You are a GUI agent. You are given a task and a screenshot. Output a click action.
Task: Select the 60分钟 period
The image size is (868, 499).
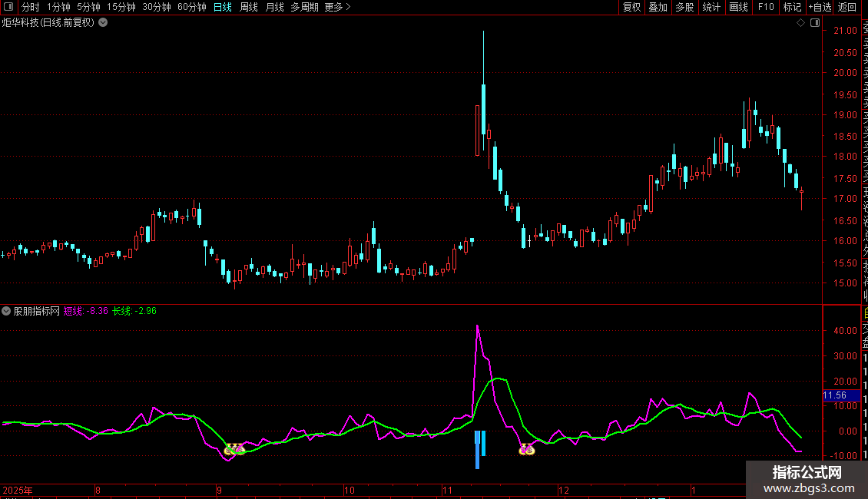(x=192, y=7)
